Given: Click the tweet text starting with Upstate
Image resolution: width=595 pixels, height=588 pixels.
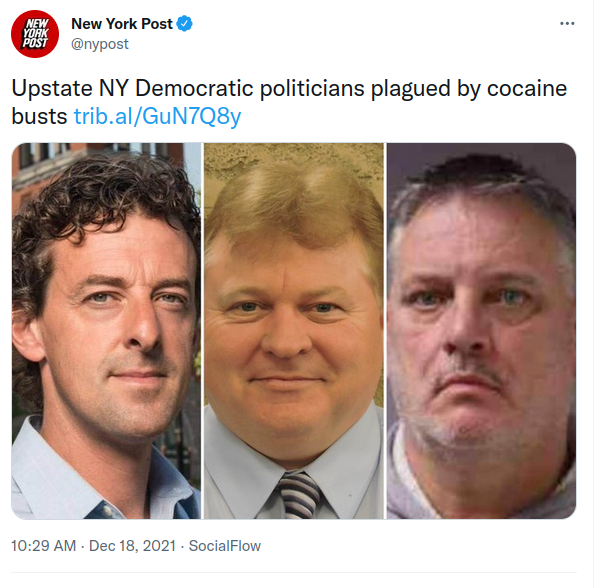Looking at the screenshot, I should (x=289, y=102).
